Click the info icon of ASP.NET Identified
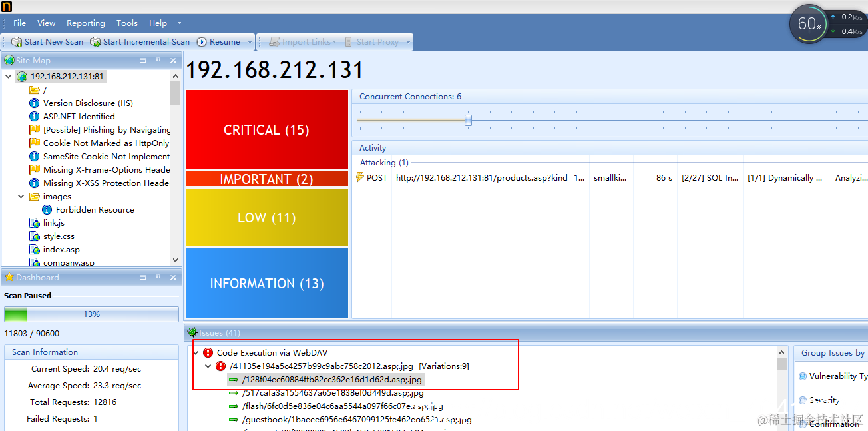The width and height of the screenshot is (868, 431). coord(35,117)
